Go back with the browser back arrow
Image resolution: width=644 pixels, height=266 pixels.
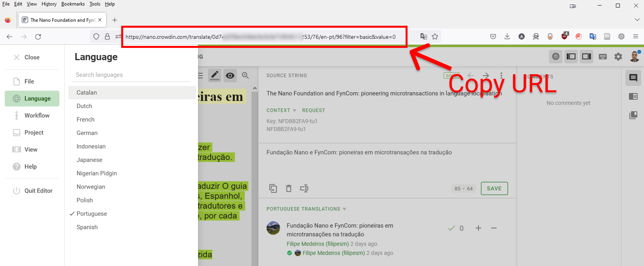pyautogui.click(x=10, y=37)
